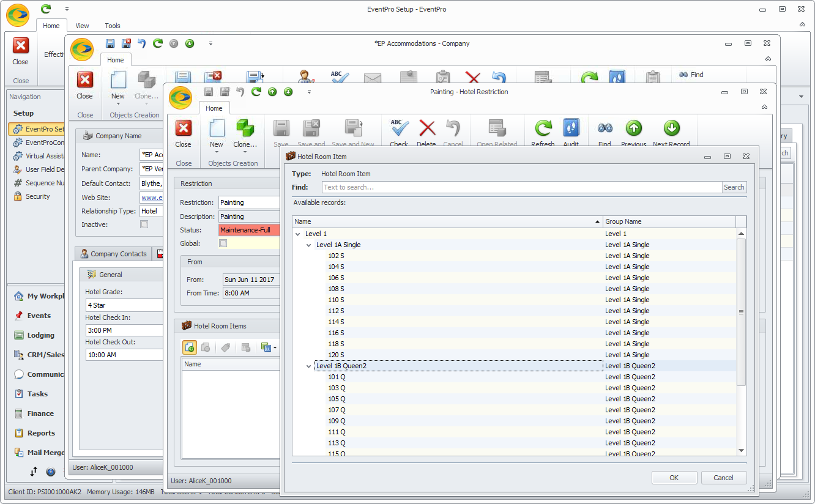Viewport: 815px width, 504px height.
Task: Open quick-access customize dropdown in Hotel Restriction window
Action: 309,92
